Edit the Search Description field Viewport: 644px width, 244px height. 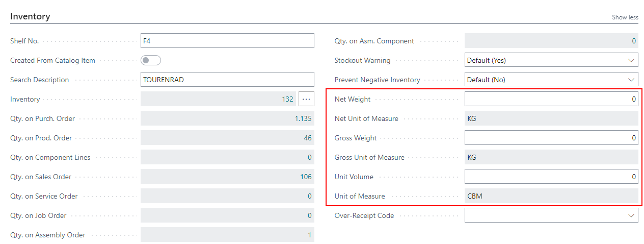[x=227, y=80]
